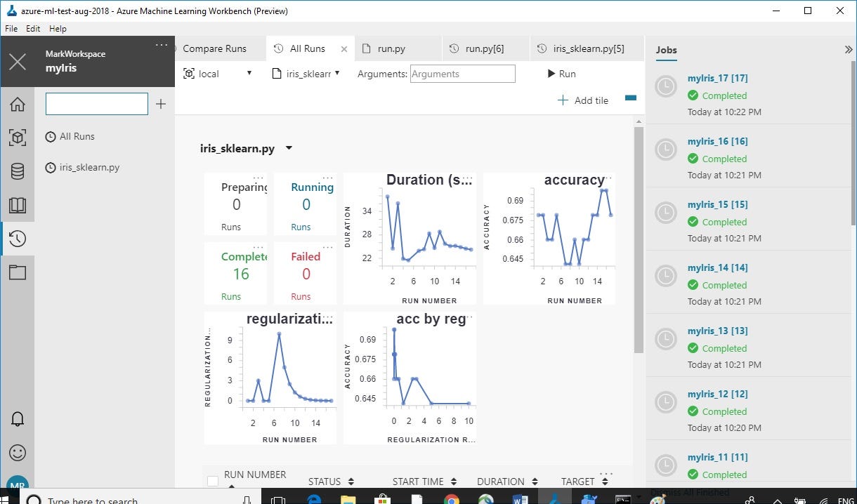Open the accuracy chart tile

tap(549, 239)
